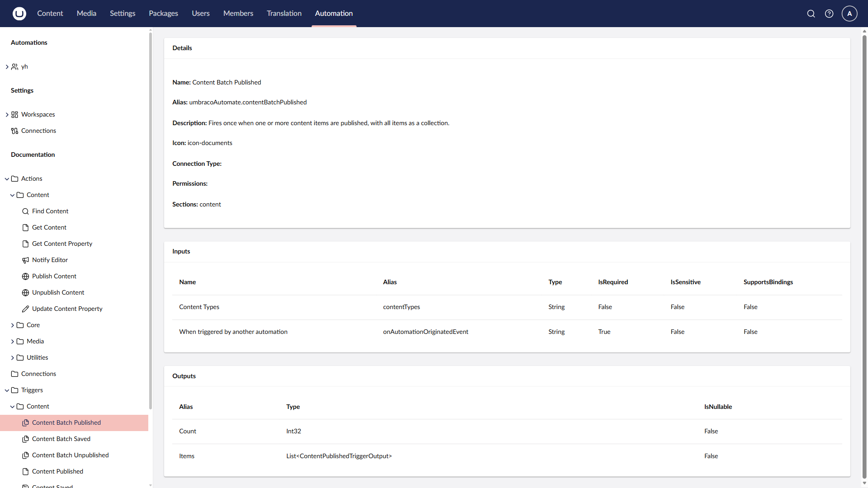This screenshot has width=868, height=488.
Task: Click the Content Batch Published documents icon
Action: (x=26, y=423)
